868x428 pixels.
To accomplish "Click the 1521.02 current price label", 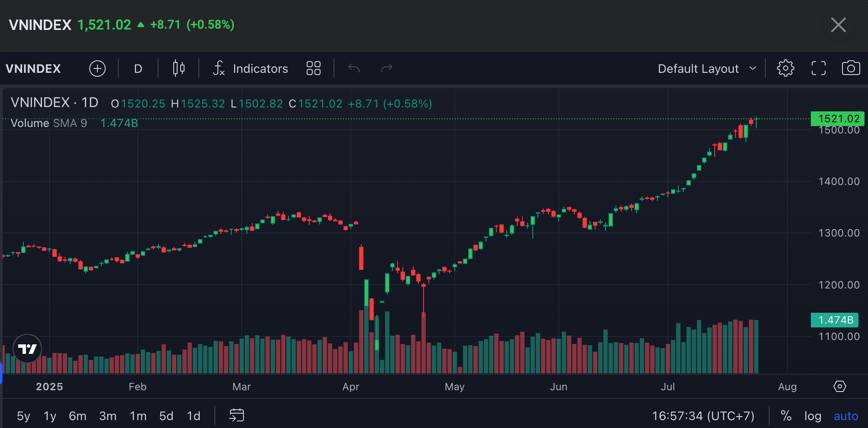I will coord(838,118).
